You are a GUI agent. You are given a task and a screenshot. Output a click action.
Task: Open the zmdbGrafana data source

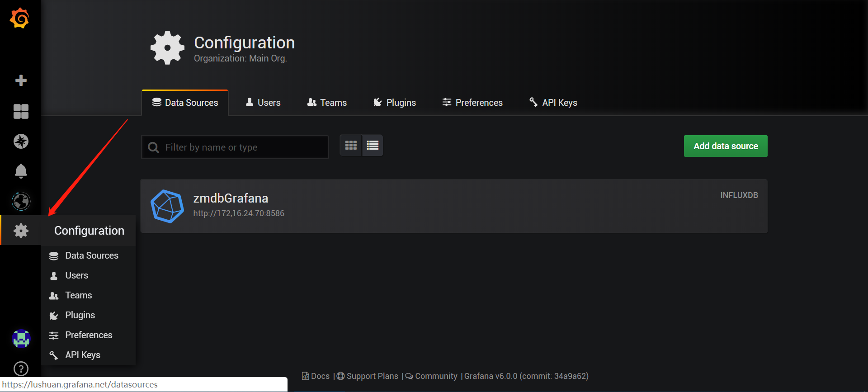[454, 206]
